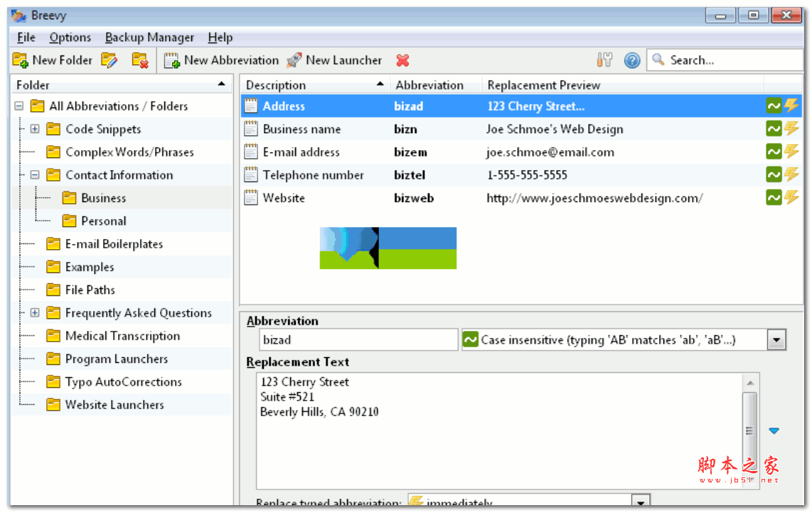Select the Contact Information folder label
This screenshot has height=513, width=812.
(119, 175)
